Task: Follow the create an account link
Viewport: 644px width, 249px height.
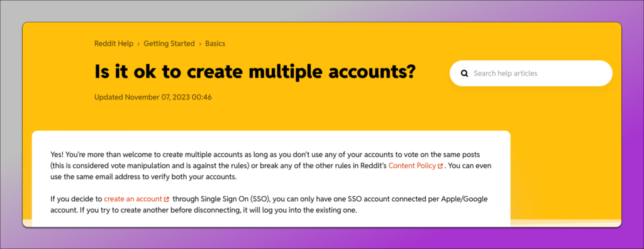Action: 133,199
